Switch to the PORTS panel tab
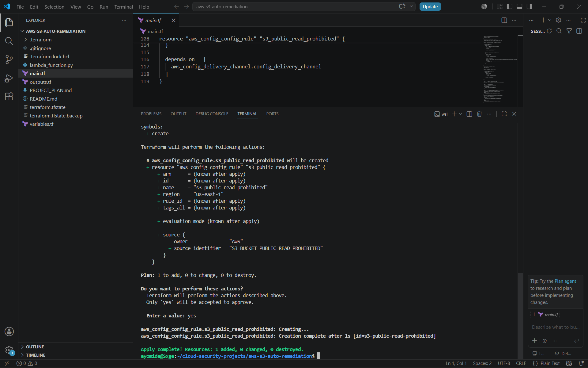This screenshot has height=368, width=588. (x=272, y=114)
